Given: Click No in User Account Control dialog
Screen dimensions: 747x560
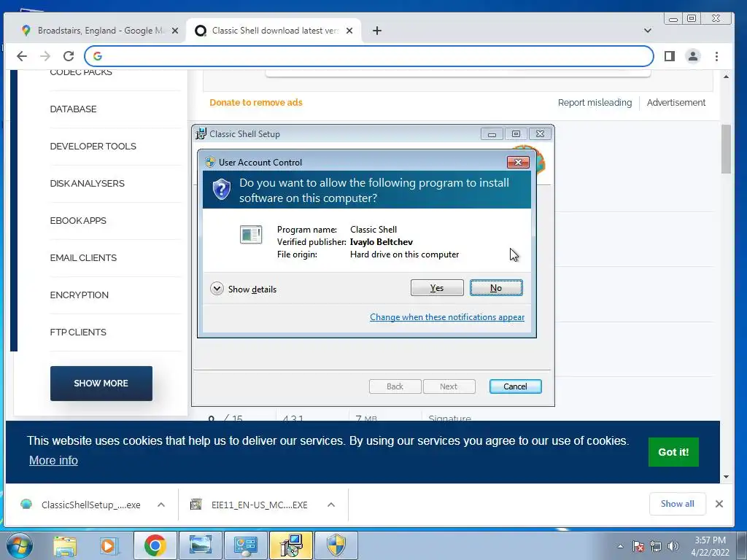Looking at the screenshot, I should tap(496, 287).
